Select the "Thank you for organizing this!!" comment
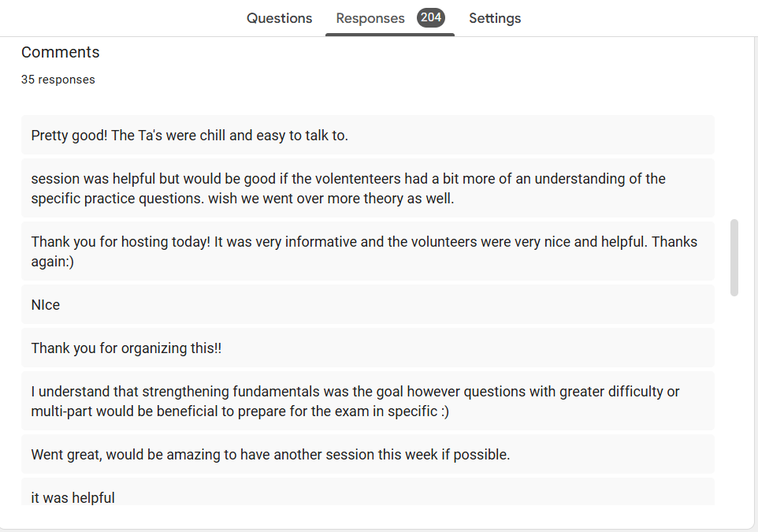This screenshot has height=532, width=758. (x=127, y=348)
